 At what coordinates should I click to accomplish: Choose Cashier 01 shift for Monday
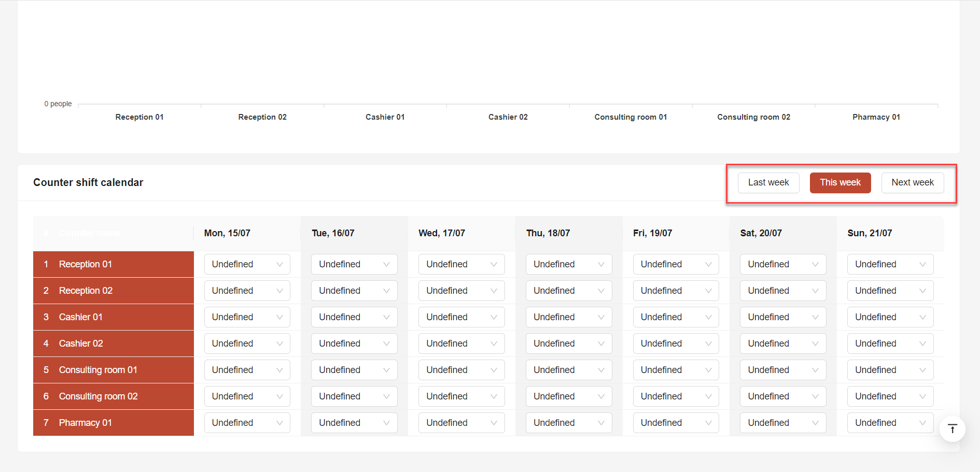(x=247, y=317)
